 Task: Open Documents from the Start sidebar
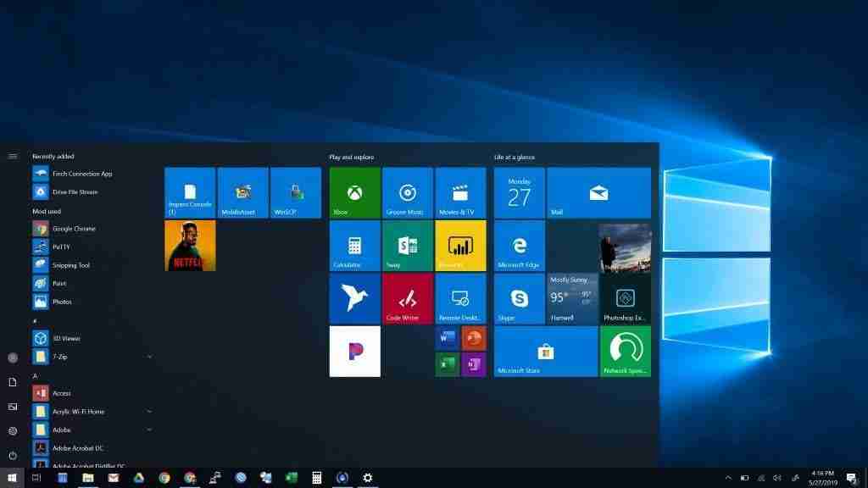12,382
